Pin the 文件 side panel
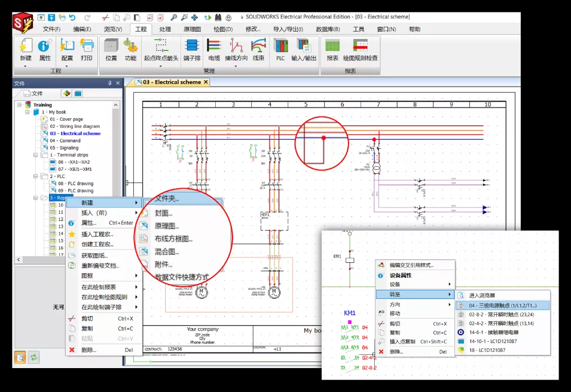Image resolution: width=571 pixels, height=392 pixels. 109,83
